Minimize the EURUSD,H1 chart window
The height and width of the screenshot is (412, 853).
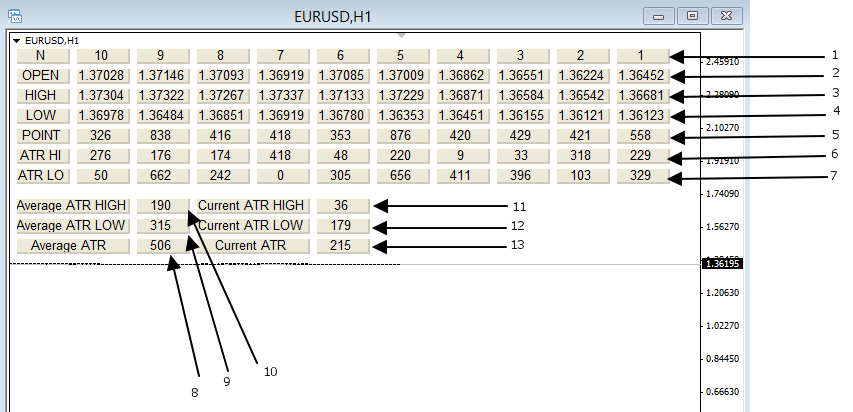click(659, 16)
